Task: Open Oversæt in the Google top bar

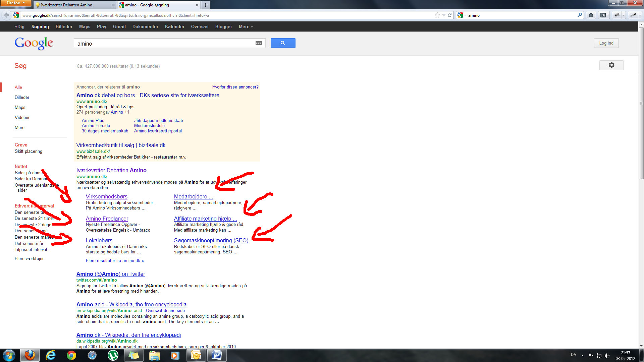Action: click(200, 26)
